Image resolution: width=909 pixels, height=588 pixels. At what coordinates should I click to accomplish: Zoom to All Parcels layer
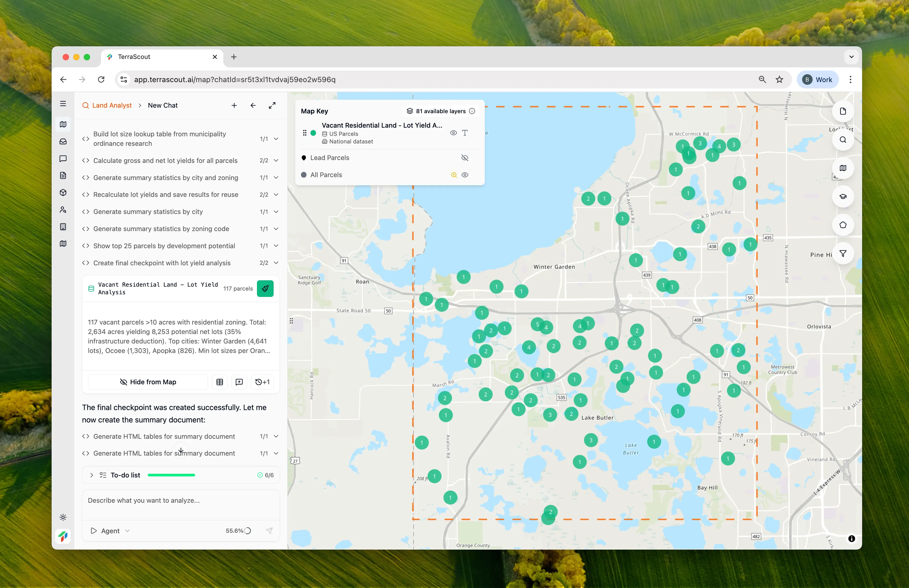pyautogui.click(x=454, y=175)
